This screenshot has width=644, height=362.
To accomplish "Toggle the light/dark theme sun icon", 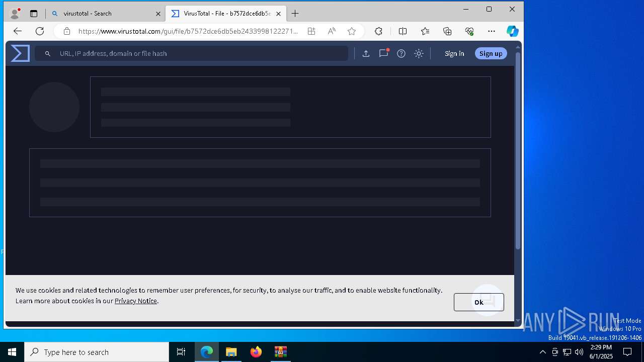I will (x=419, y=53).
